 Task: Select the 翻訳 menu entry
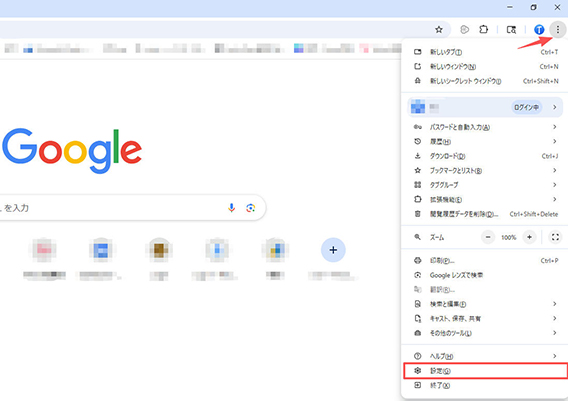pos(484,290)
